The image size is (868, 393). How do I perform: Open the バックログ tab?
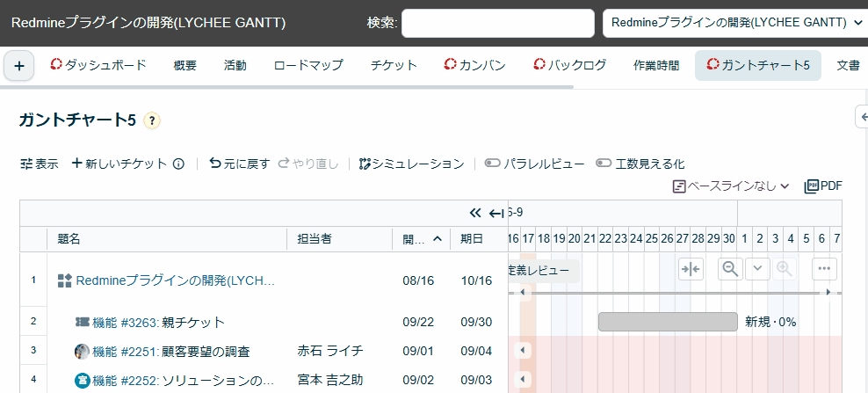point(569,65)
